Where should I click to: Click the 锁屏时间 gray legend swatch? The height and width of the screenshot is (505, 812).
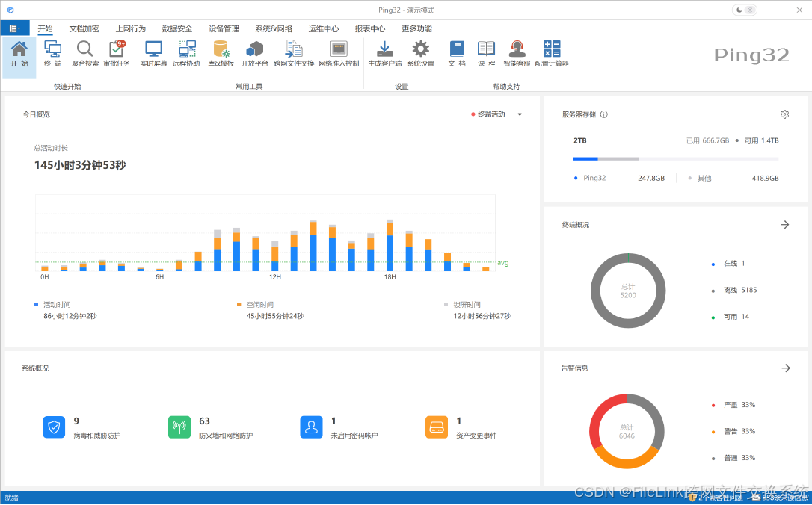pos(446,304)
